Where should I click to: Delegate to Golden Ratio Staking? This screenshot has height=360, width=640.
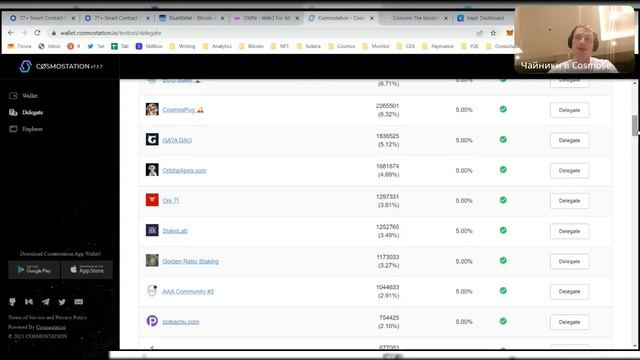click(x=569, y=261)
